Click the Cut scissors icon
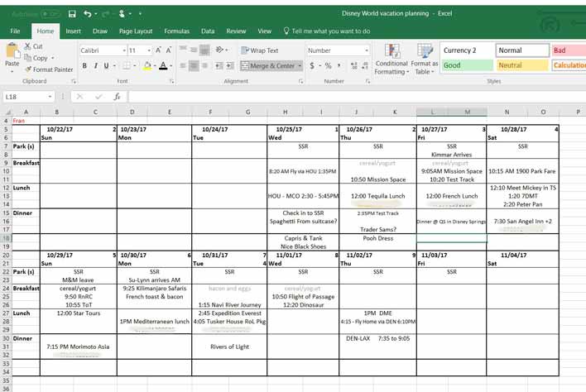This screenshot has height=392, width=586. tap(27, 46)
